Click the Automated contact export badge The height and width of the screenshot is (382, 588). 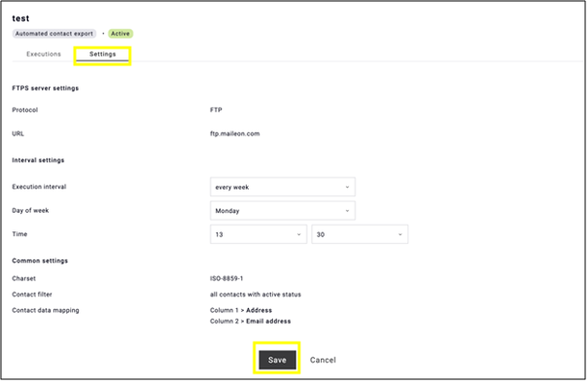point(54,33)
